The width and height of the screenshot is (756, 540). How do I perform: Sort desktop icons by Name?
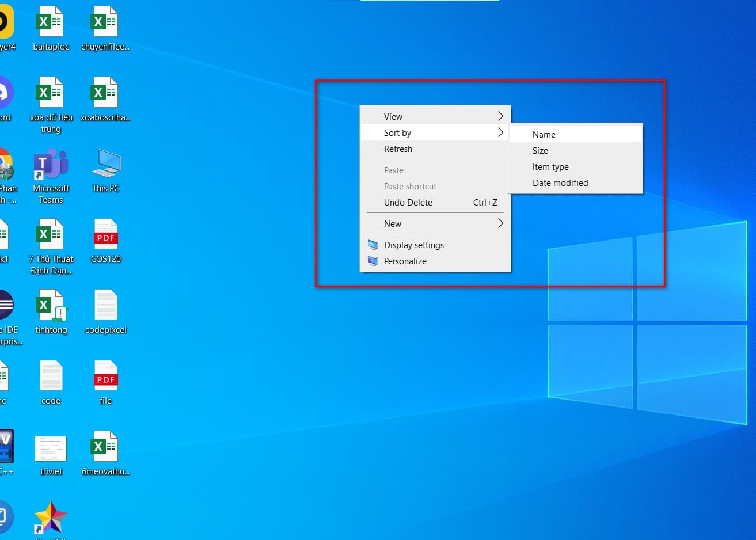pos(575,134)
